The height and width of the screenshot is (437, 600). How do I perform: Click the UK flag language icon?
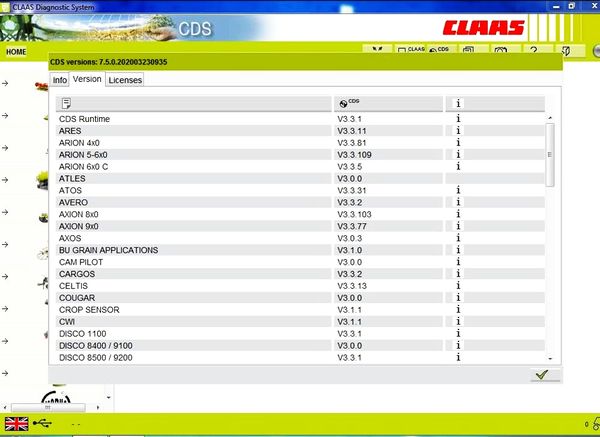coord(17,423)
